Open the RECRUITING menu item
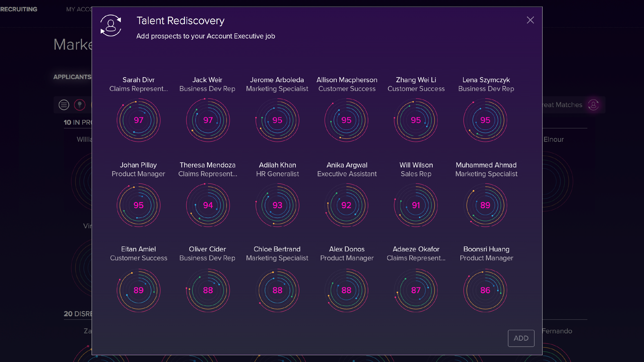 [x=19, y=9]
